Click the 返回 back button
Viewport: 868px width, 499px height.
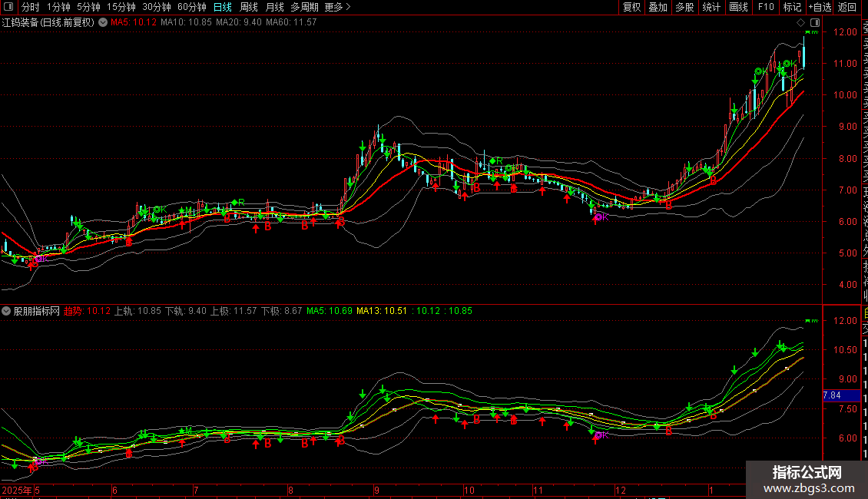846,7
